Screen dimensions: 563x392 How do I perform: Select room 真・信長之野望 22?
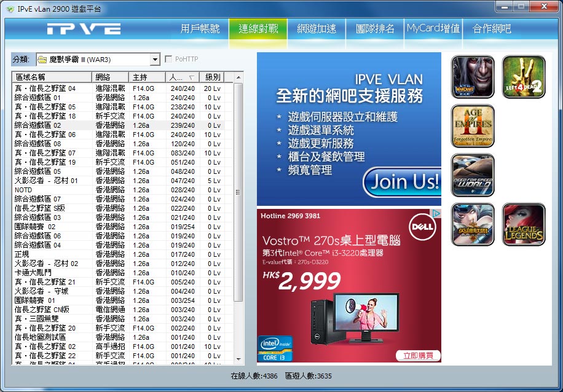[x=118, y=356]
